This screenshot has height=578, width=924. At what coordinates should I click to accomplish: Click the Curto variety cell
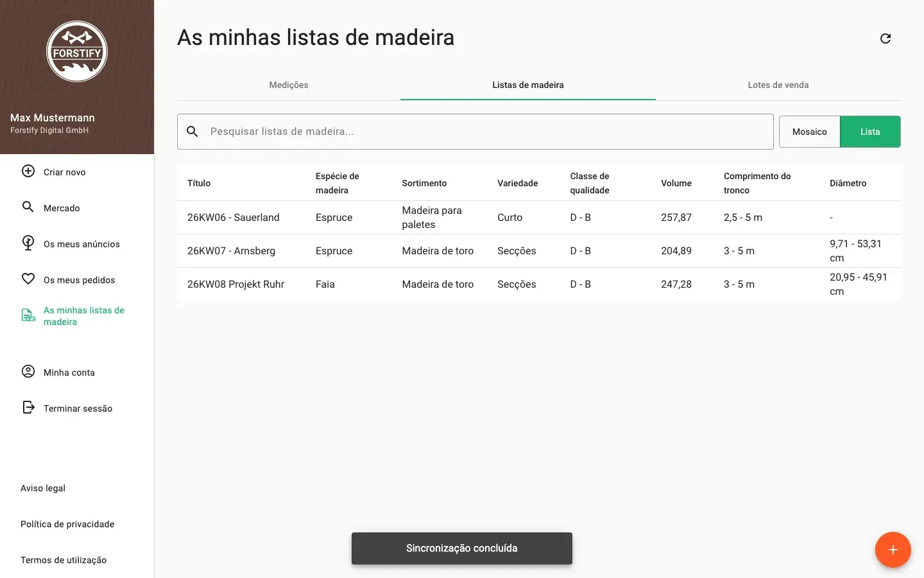(x=510, y=217)
